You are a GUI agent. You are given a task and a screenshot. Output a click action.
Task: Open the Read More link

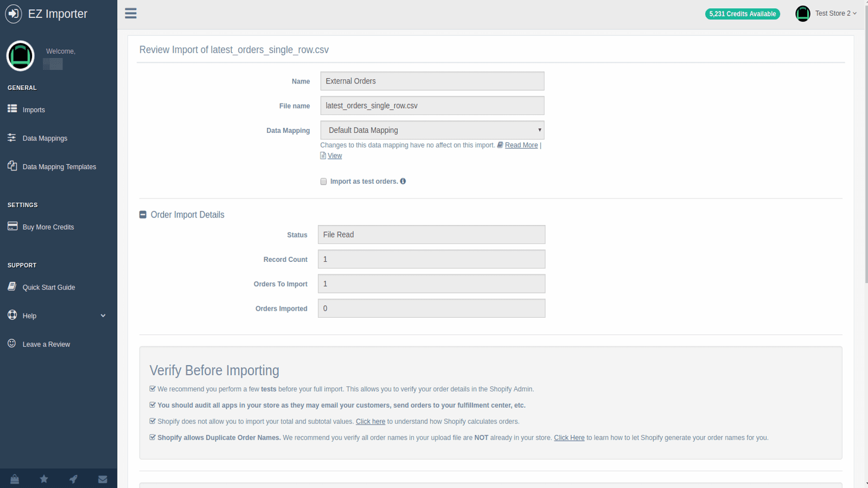520,145
